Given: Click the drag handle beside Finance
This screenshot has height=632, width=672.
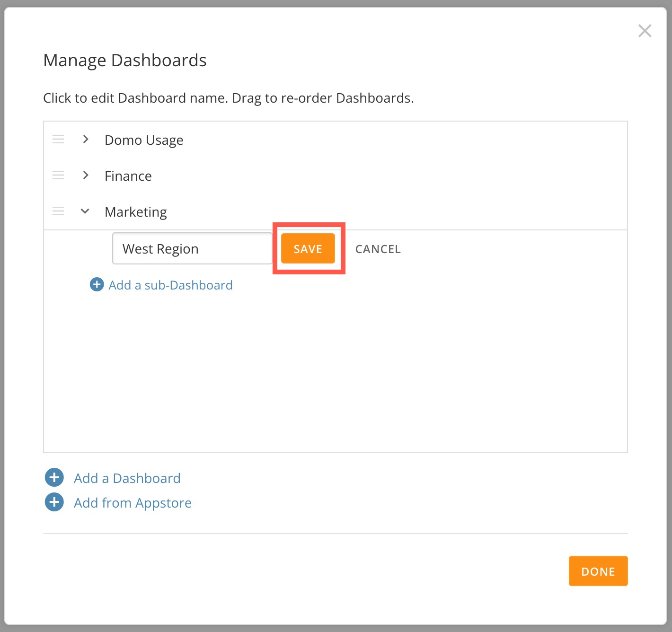Looking at the screenshot, I should (58, 175).
